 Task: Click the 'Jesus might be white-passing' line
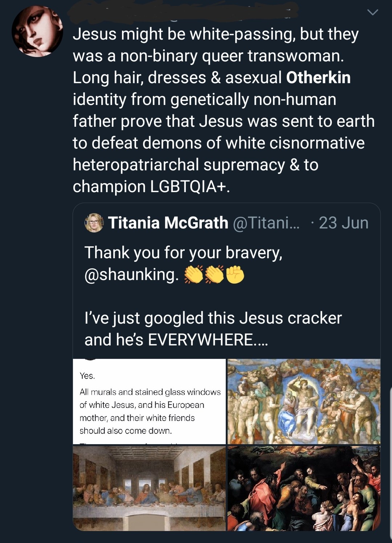tap(216, 34)
